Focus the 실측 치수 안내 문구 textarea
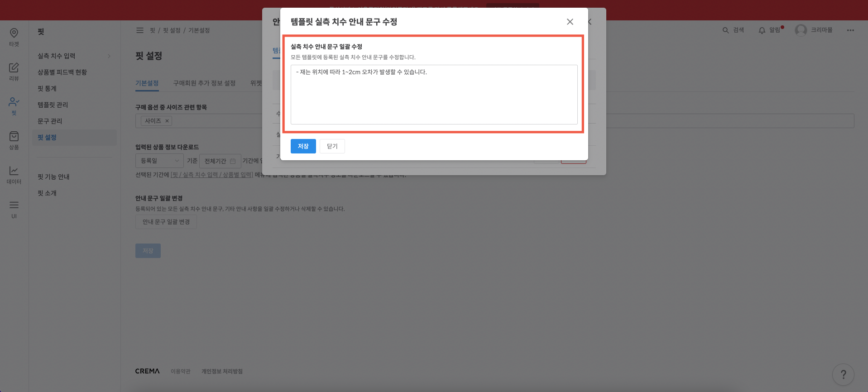 [x=434, y=95]
